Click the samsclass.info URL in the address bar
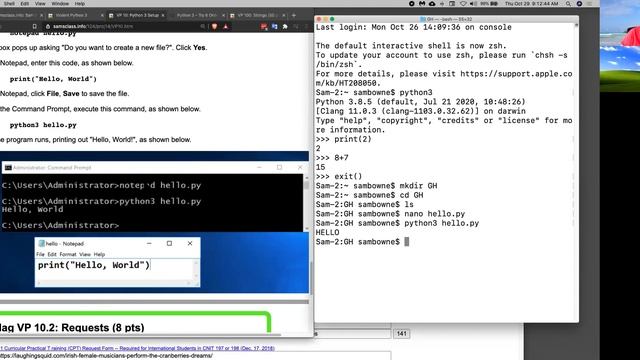Screen dimensions: 640x360 click(x=93, y=26)
